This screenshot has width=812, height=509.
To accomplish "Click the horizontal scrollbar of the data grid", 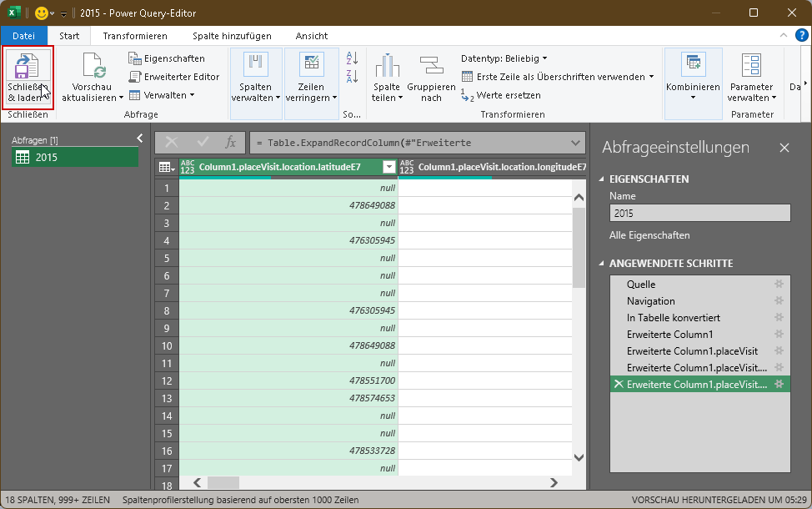I will point(375,482).
